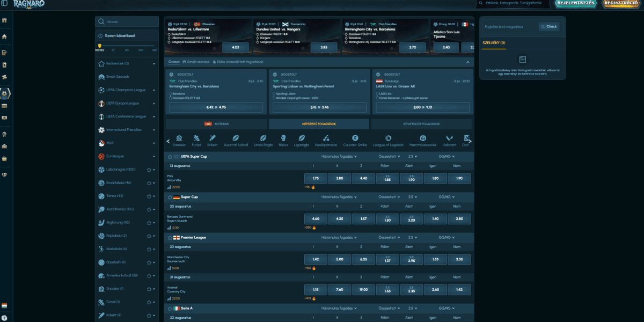Select the Harcművészetek icon in the carousel
Image resolution: width=644 pixels, height=322 pixels.
tap(423, 141)
